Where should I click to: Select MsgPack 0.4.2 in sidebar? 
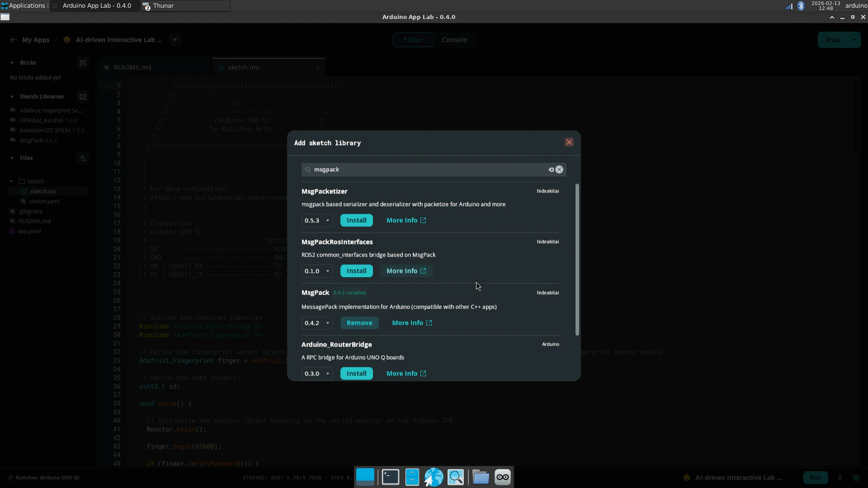(38, 140)
